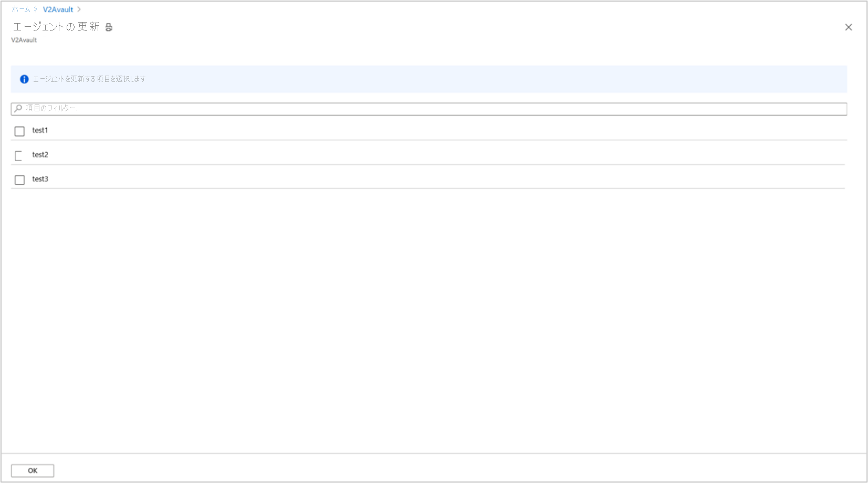The image size is (868, 483).
Task: Open V2Avault breadcrumb link
Action: [x=58, y=9]
